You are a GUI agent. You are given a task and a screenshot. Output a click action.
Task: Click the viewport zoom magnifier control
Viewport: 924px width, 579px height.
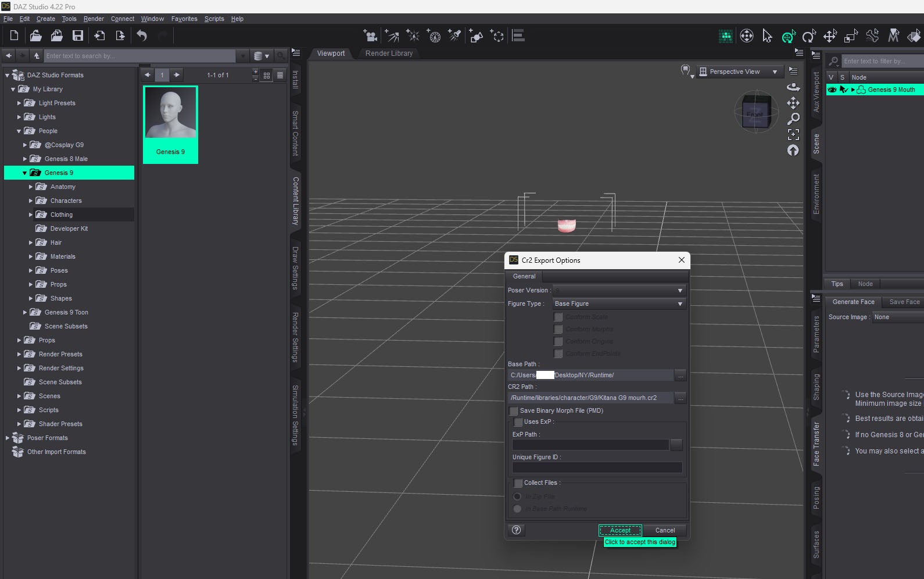793,119
